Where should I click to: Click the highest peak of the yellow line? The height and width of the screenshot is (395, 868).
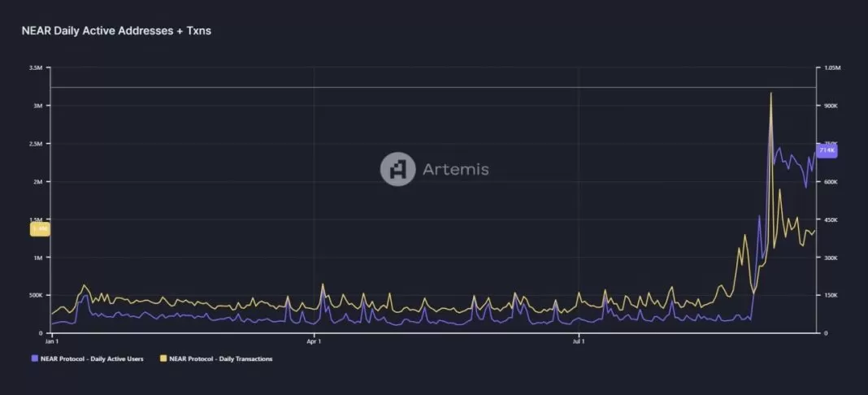(x=770, y=94)
